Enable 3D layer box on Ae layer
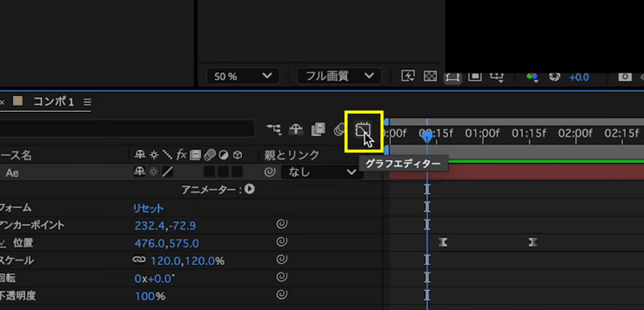Image resolution: width=644 pixels, height=310 pixels. coord(237,172)
